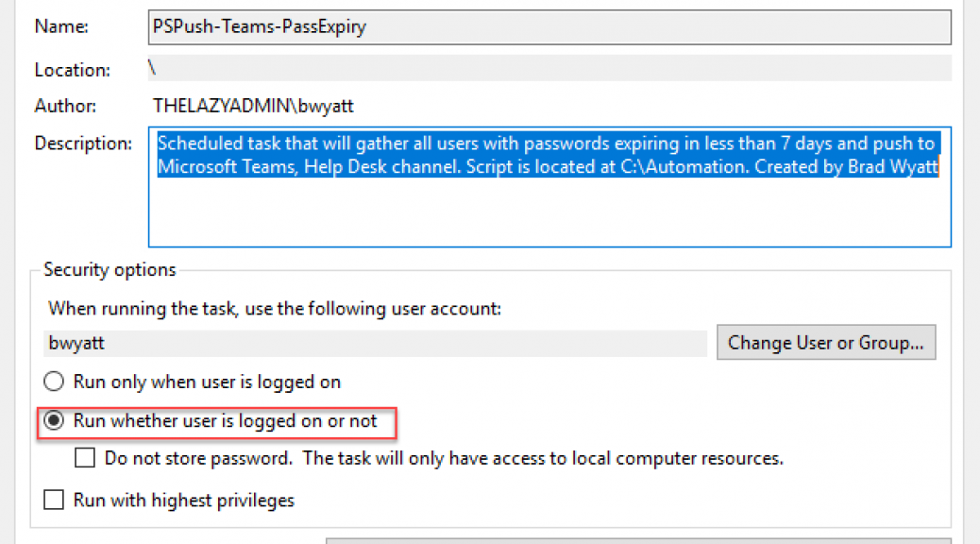Viewport: 980px width, 544px height.
Task: Click the Description: label
Action: [x=83, y=144]
